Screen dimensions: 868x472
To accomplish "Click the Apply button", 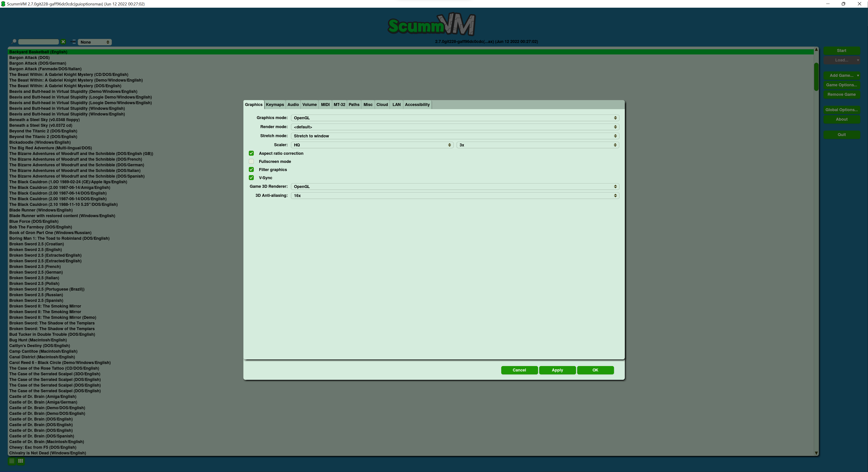I will click(557, 370).
